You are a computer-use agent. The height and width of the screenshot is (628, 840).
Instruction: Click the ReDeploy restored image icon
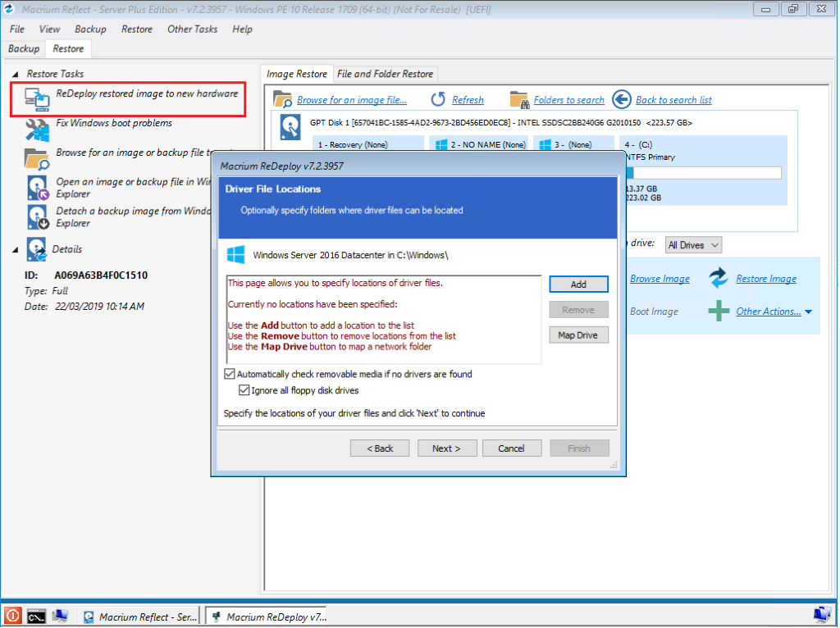(37, 99)
